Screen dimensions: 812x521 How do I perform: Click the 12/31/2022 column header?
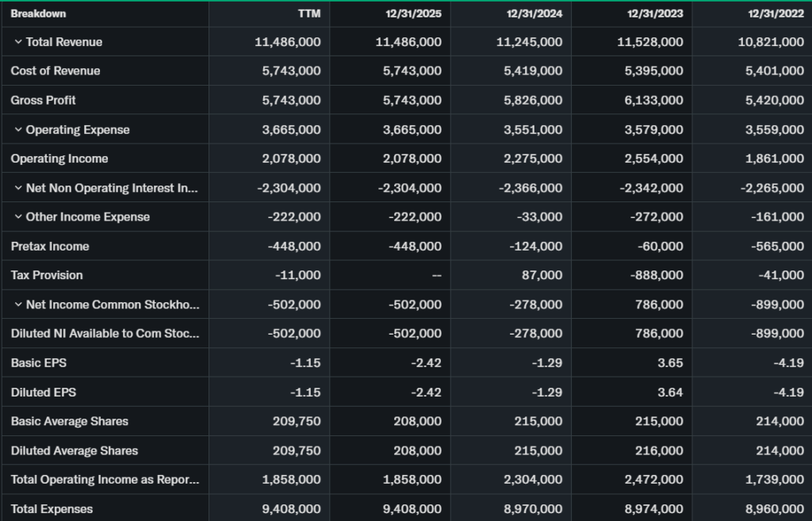pos(776,13)
